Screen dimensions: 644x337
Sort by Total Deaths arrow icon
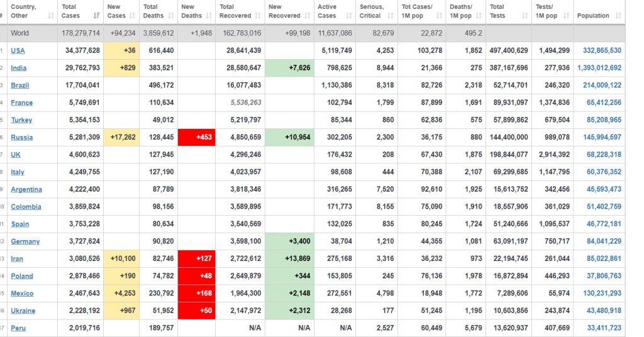tap(171, 16)
